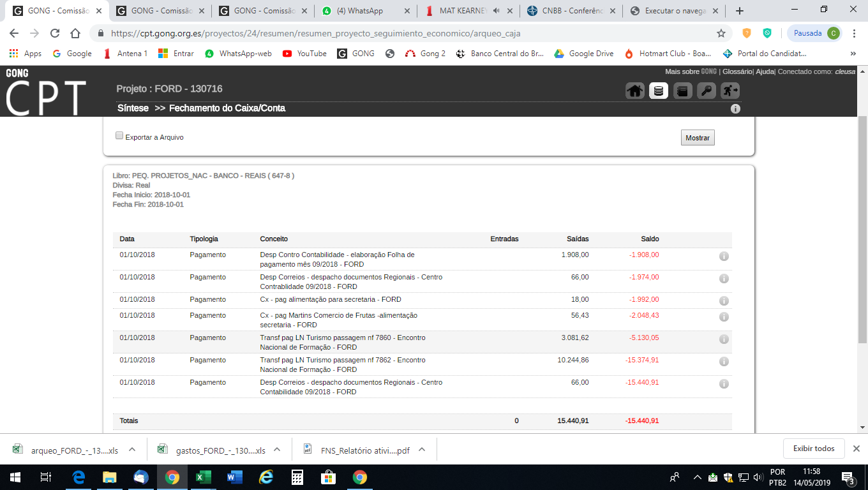
Task: Open Mais sobre GONG link
Action: [691, 72]
